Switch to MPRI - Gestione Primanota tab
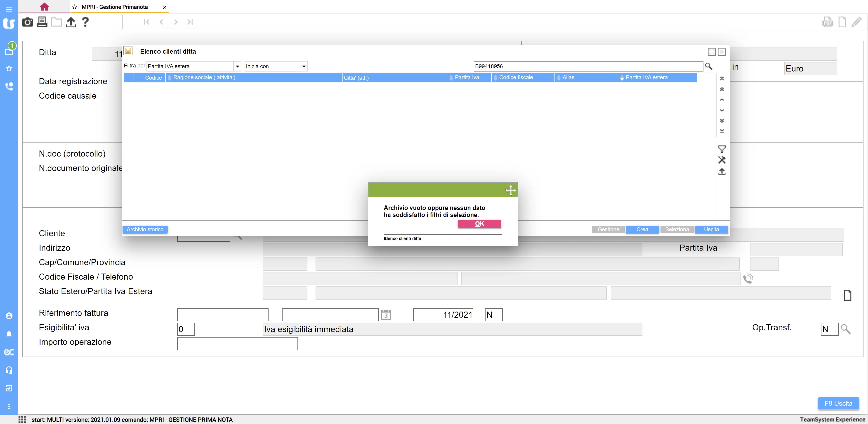The image size is (868, 424). tap(115, 7)
